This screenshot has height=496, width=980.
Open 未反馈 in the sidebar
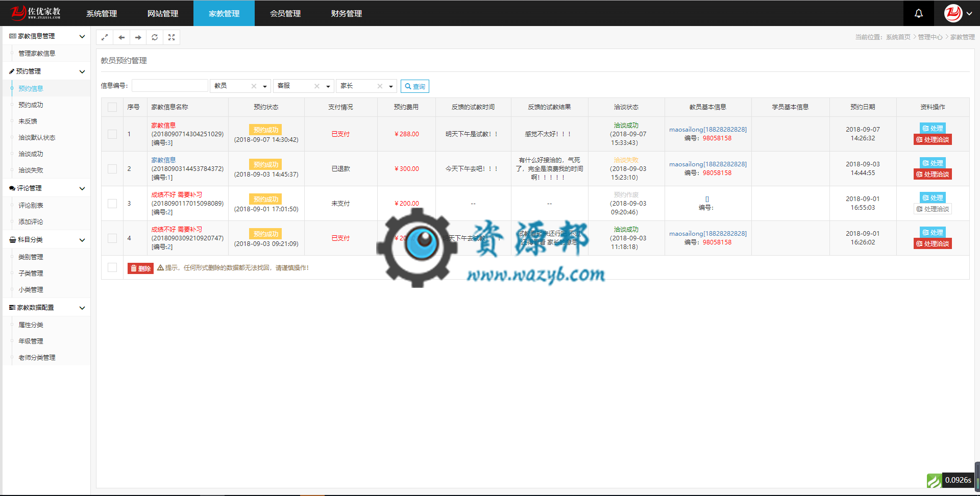[28, 121]
